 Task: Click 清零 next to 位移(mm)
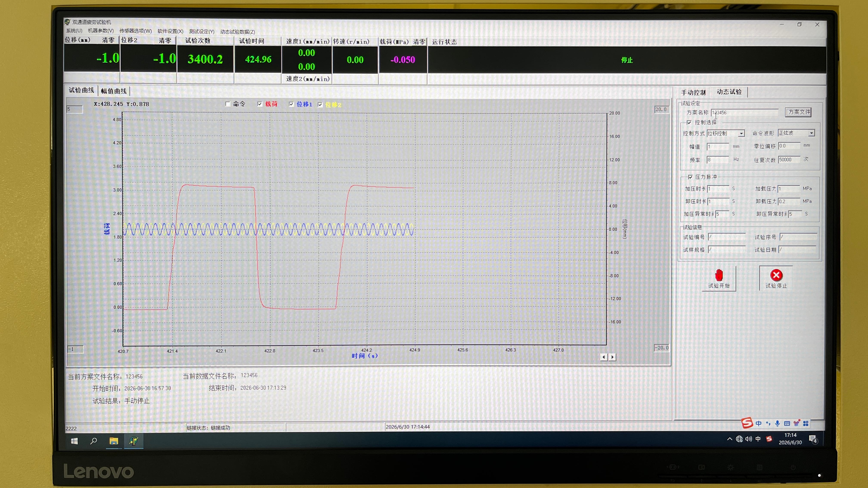pyautogui.click(x=108, y=40)
